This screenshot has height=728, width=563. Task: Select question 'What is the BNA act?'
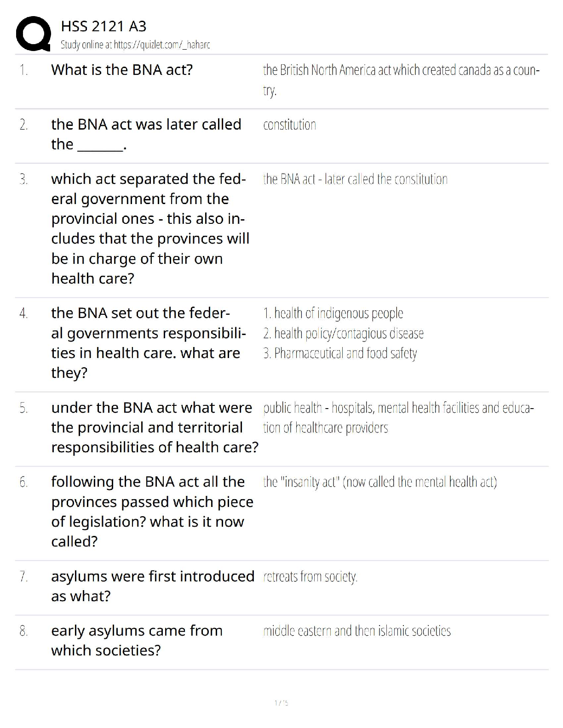click(x=122, y=70)
